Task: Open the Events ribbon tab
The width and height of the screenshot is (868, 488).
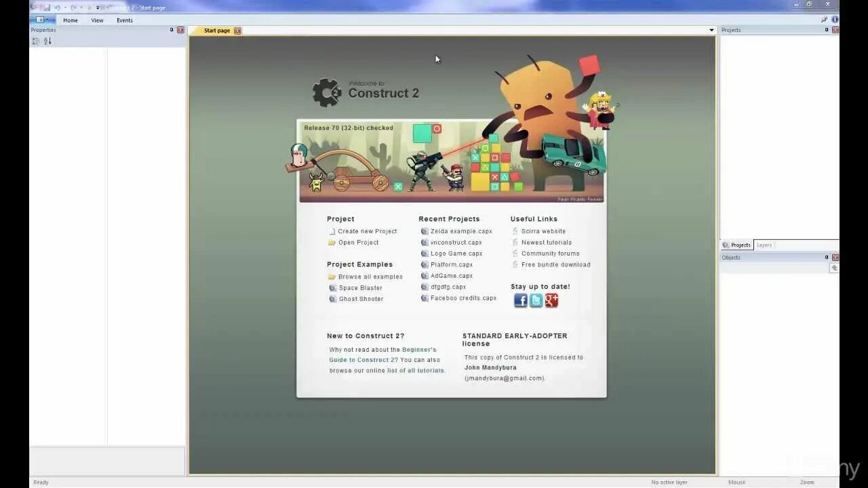Action: 125,20
